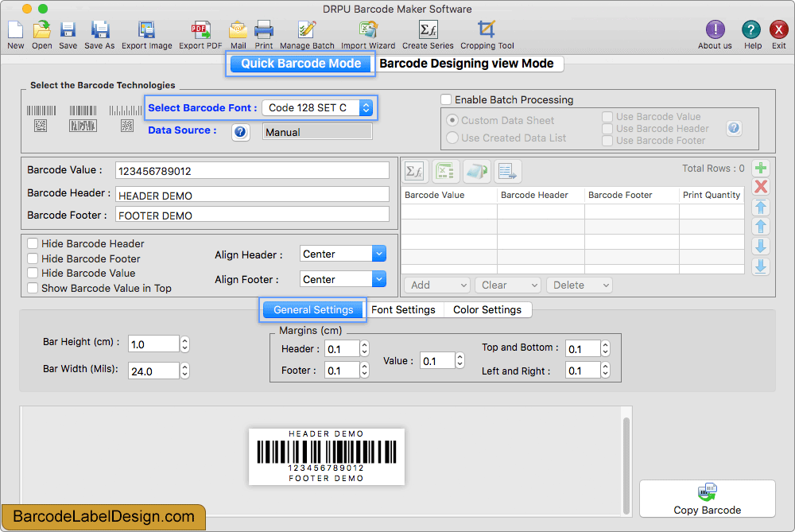795x532 pixels.
Task: Adjust Header margin stepper
Action: (364, 349)
